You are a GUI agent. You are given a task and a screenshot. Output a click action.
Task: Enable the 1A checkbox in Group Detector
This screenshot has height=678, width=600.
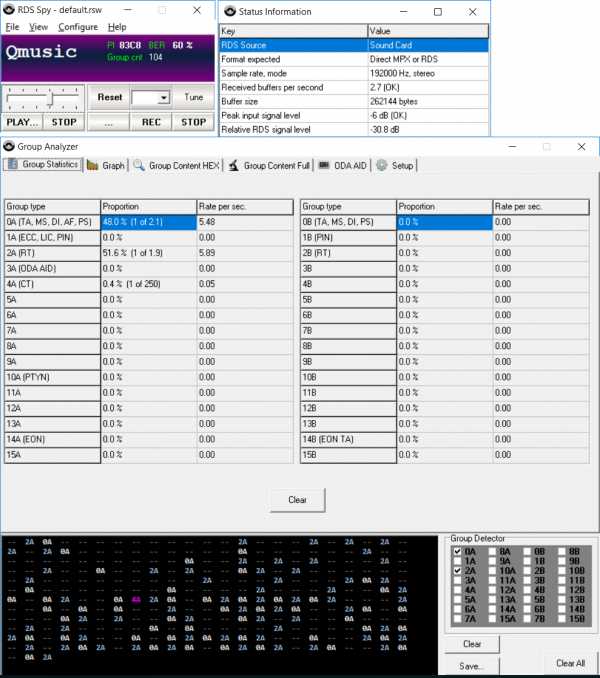click(x=457, y=561)
